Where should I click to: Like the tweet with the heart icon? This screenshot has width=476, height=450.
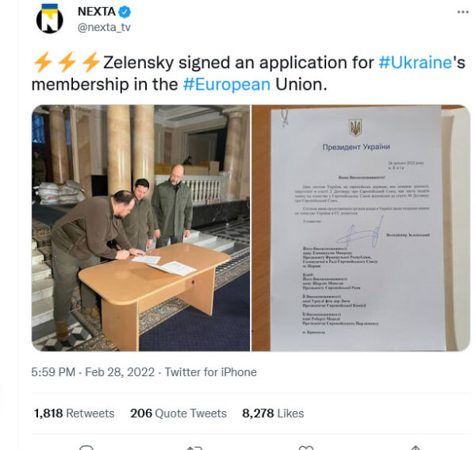click(x=306, y=448)
